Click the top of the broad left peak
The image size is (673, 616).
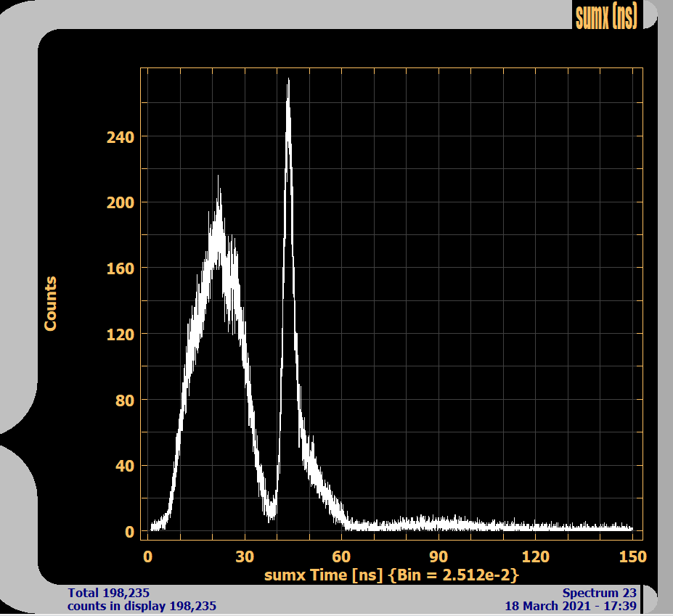tap(217, 176)
